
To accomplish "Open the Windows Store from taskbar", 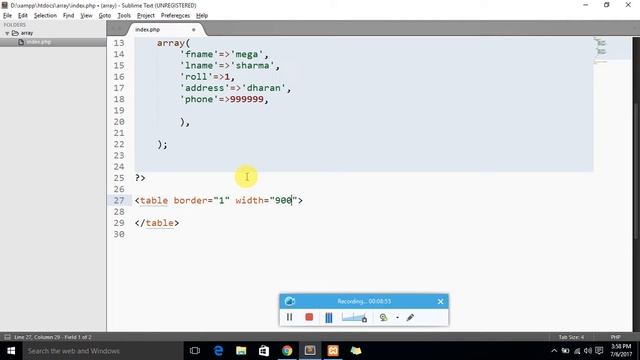I will click(264, 351).
